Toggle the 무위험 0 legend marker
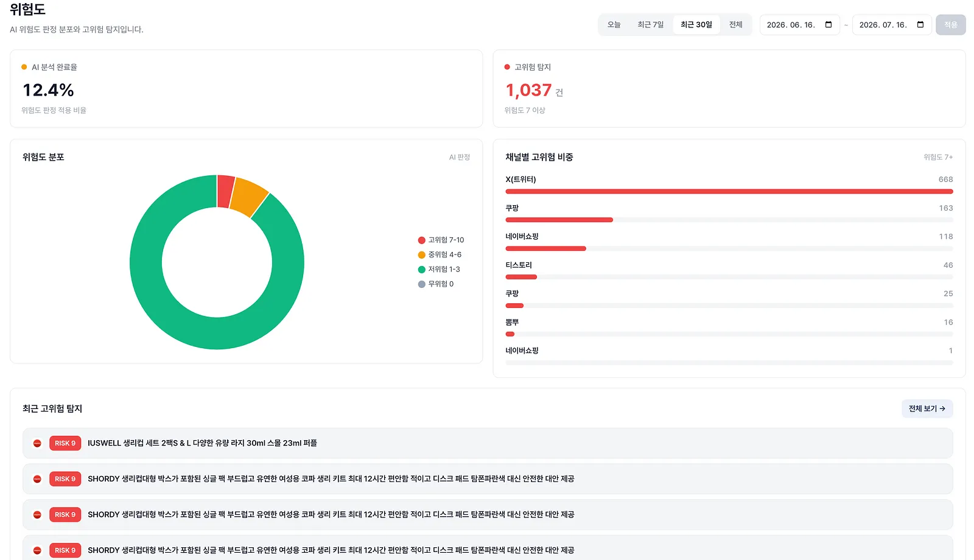974x560 pixels. coord(421,284)
